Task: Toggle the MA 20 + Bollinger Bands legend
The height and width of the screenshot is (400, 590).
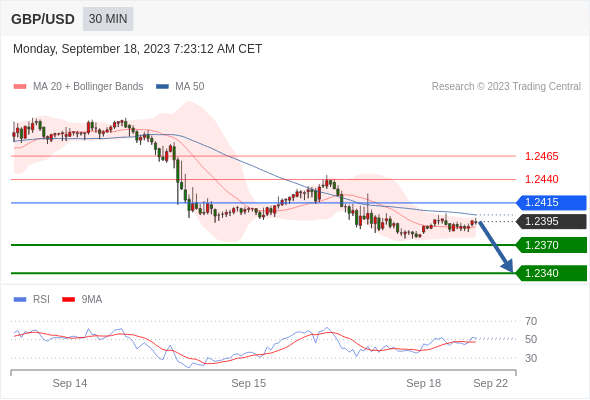Action: [x=78, y=87]
